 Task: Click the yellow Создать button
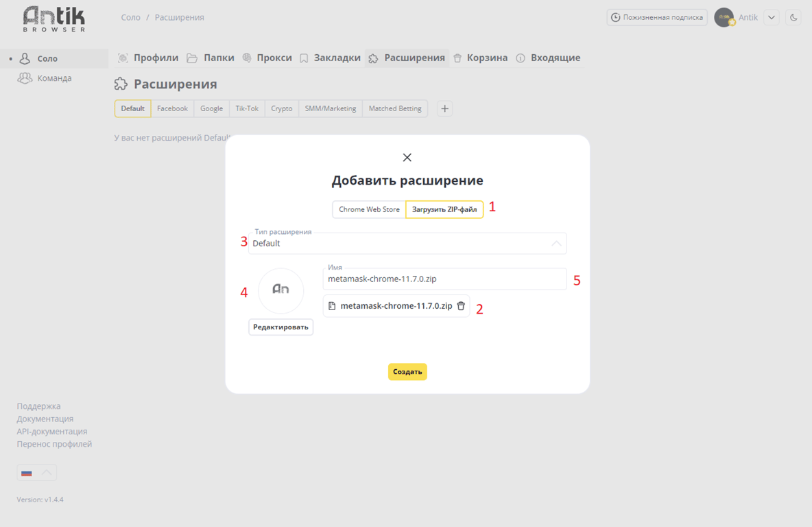click(x=407, y=371)
